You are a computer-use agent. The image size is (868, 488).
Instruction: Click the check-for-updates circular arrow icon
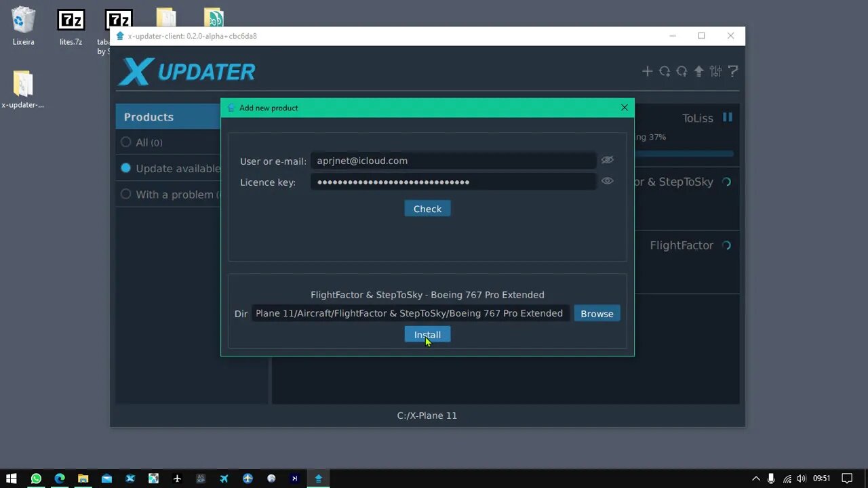tap(682, 71)
